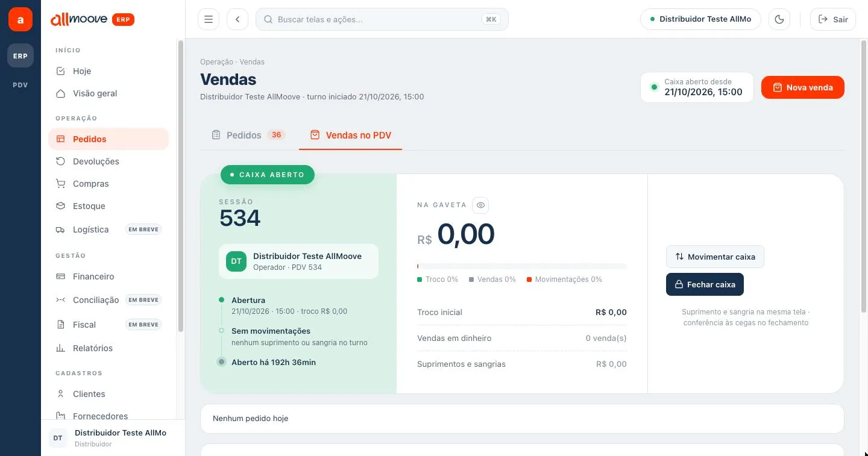Click the 'Vendas em dinheiro' row

click(x=522, y=338)
